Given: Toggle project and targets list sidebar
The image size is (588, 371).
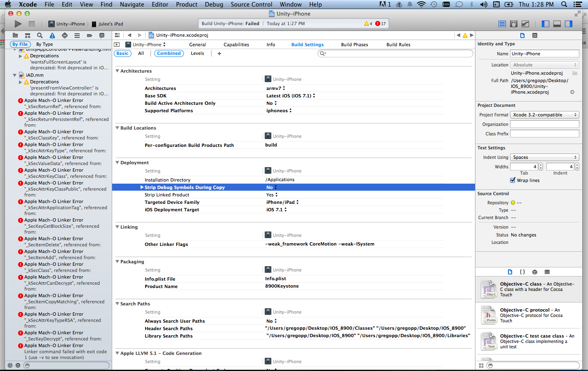Looking at the screenshot, I should tap(117, 45).
